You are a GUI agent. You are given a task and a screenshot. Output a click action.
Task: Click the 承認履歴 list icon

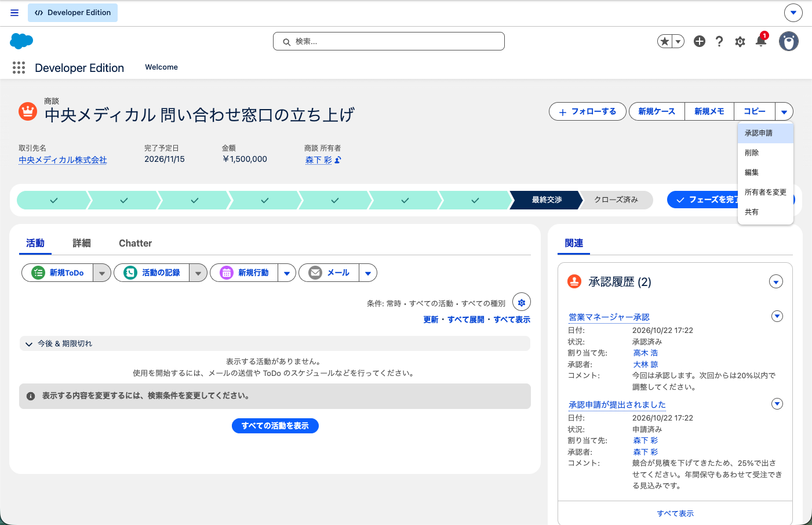point(574,281)
